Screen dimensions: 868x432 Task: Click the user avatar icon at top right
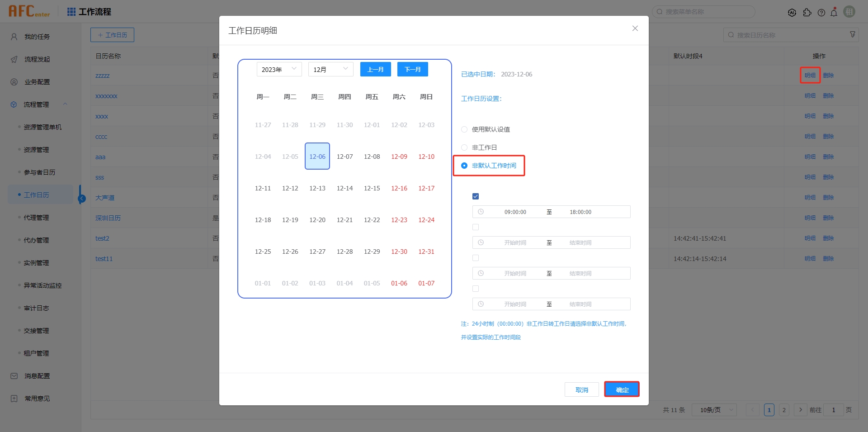pos(849,12)
